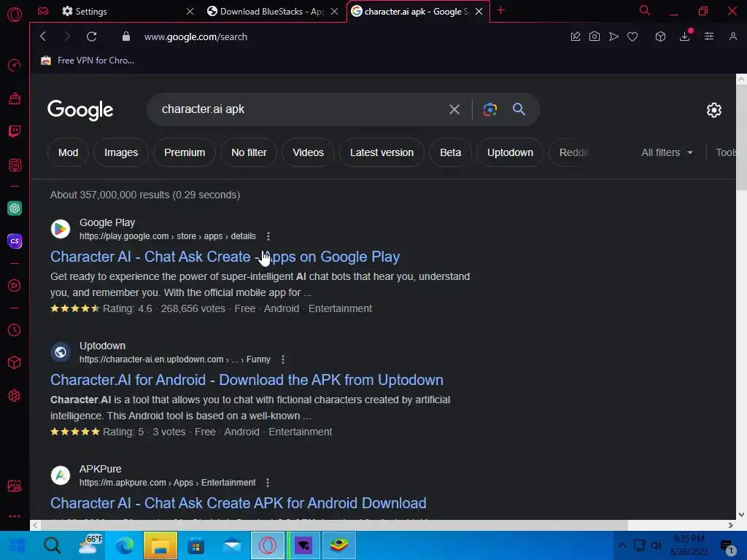Open GX Control speedometer icon in sidebar
Image resolution: width=747 pixels, height=560 pixels.
pyautogui.click(x=15, y=65)
